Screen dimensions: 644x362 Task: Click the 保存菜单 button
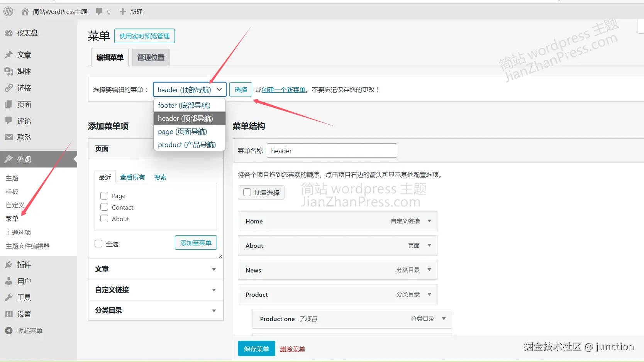click(x=256, y=349)
